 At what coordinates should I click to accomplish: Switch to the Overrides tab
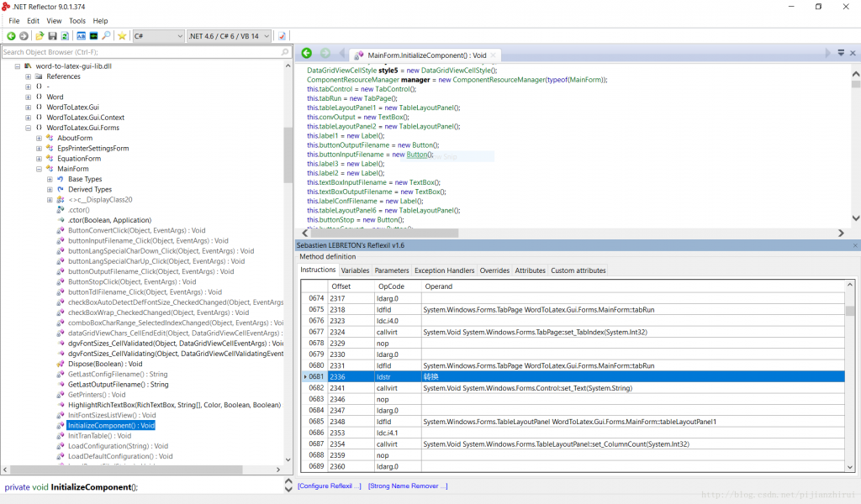pyautogui.click(x=494, y=270)
